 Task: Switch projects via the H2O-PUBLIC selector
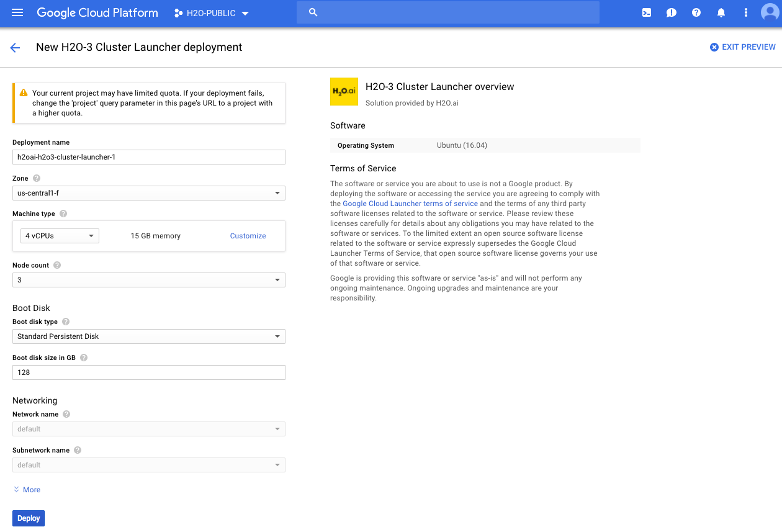[x=211, y=12]
